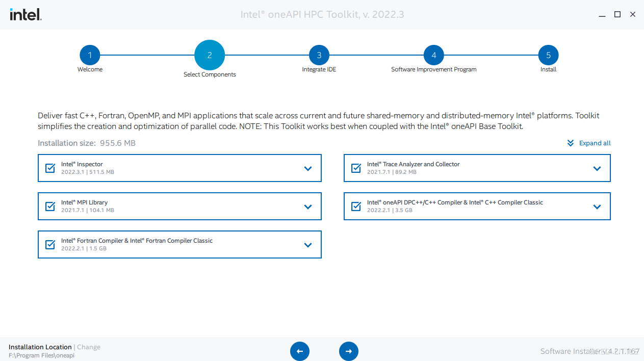Click the 2022.2.1 | 1.5 GB version text
This screenshot has width=644, height=361.
coord(84,249)
